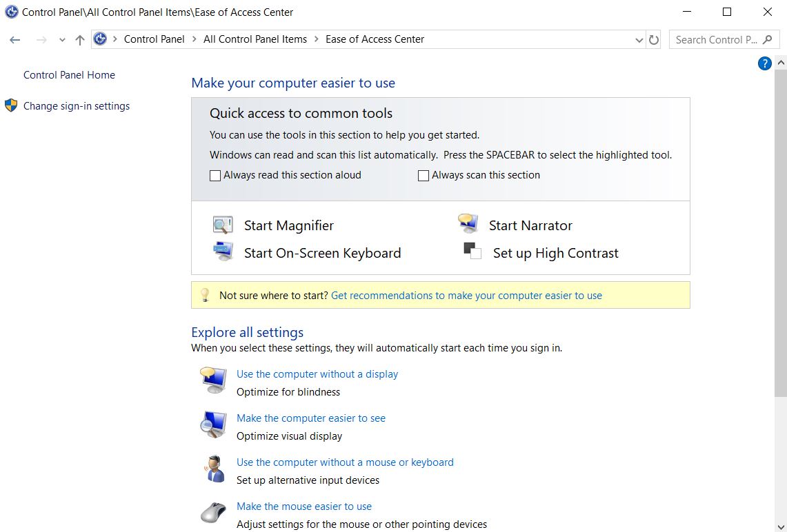
Task: Click the Make your computer easier to use heading
Action: click(293, 83)
